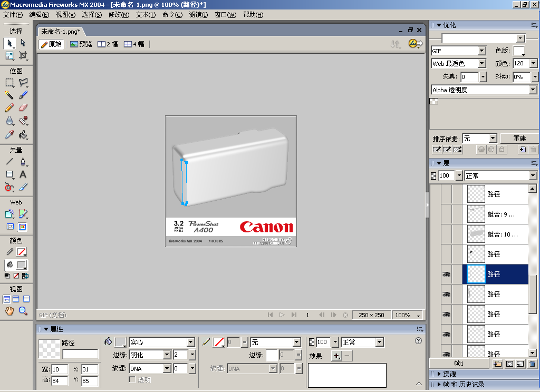The height and width of the screenshot is (392, 540).
Task: Select the Crop tool
Action: [x=23, y=55]
